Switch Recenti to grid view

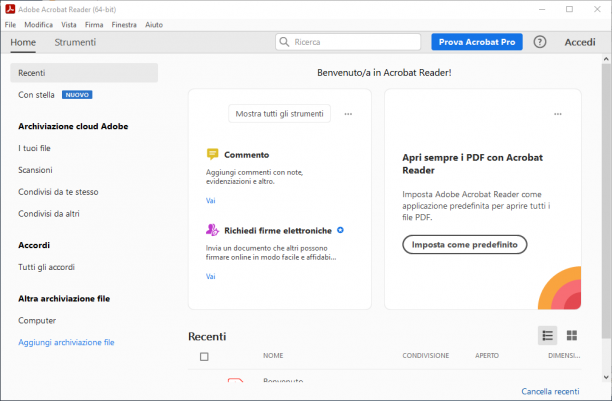tap(572, 335)
